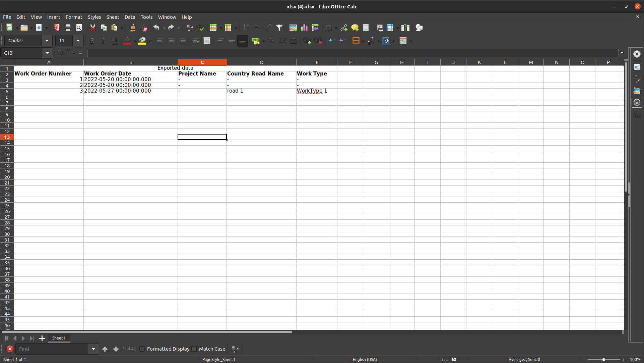Screen dimensions: 644x363
Task: Enable Formatted Display checkbox
Action: tap(142, 349)
